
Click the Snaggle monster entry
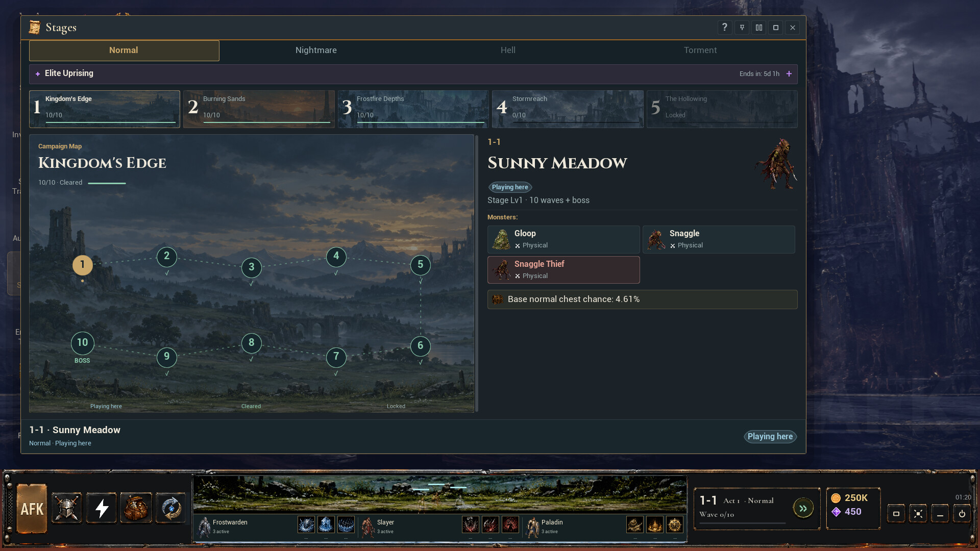[719, 240]
